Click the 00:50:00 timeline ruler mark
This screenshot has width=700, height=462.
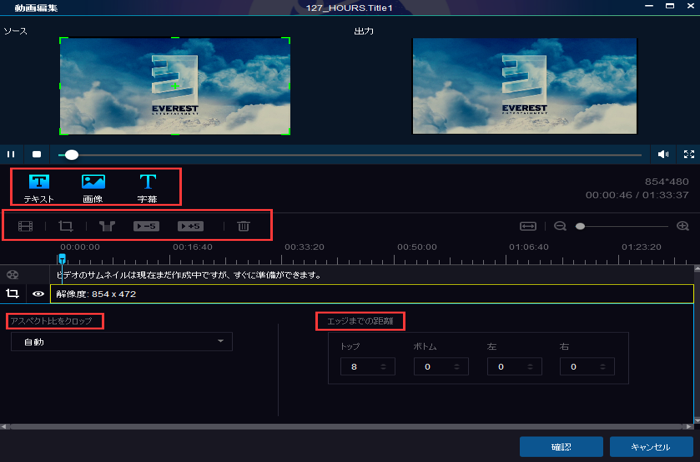coord(417,247)
